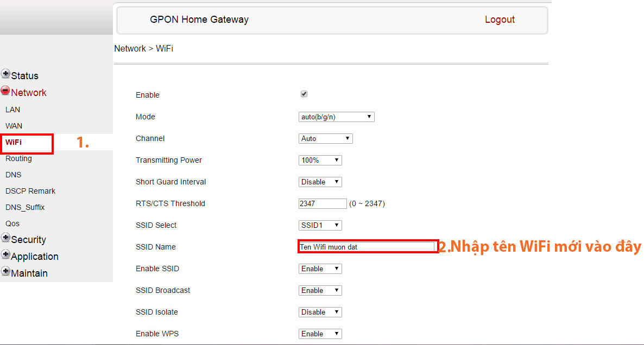Click the SSID Broadcast label
This screenshot has height=345, width=644.
point(163,290)
